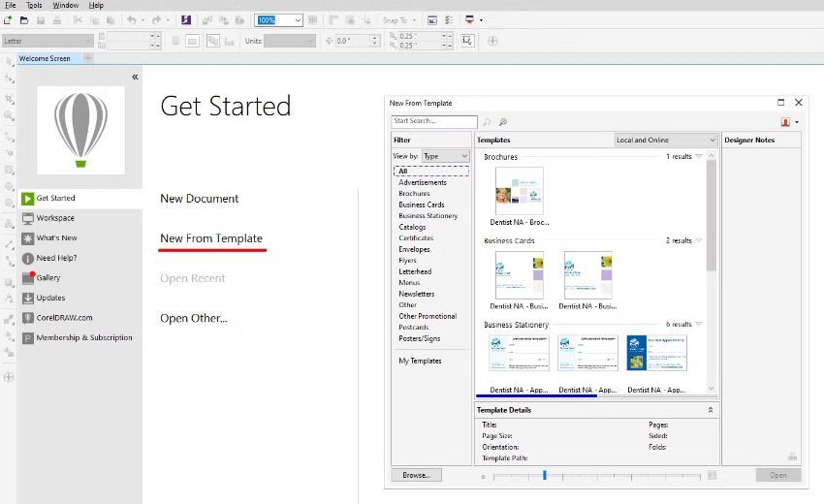Collapse the Brochures results group
The image size is (824, 504).
click(x=698, y=157)
